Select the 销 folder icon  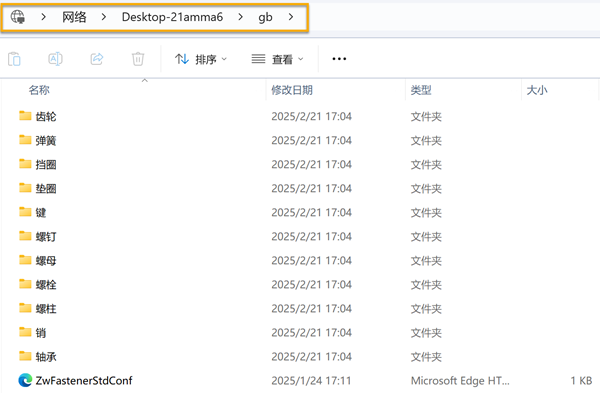25,332
